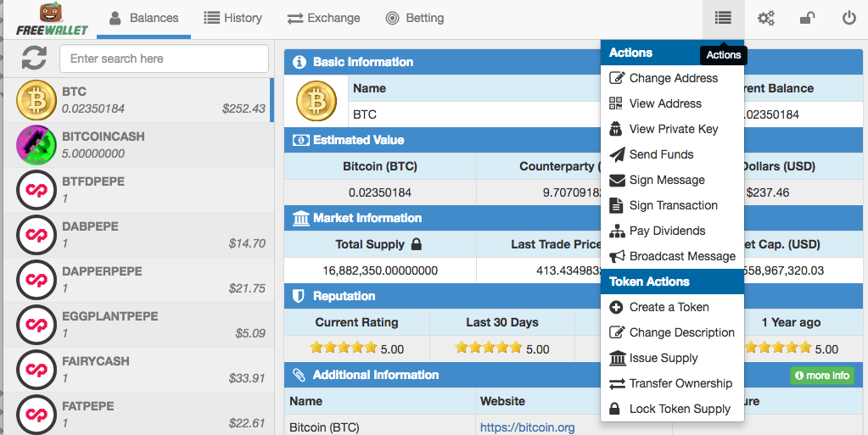
Task: Choose Lock Token Supply menu item
Action: 672,409
